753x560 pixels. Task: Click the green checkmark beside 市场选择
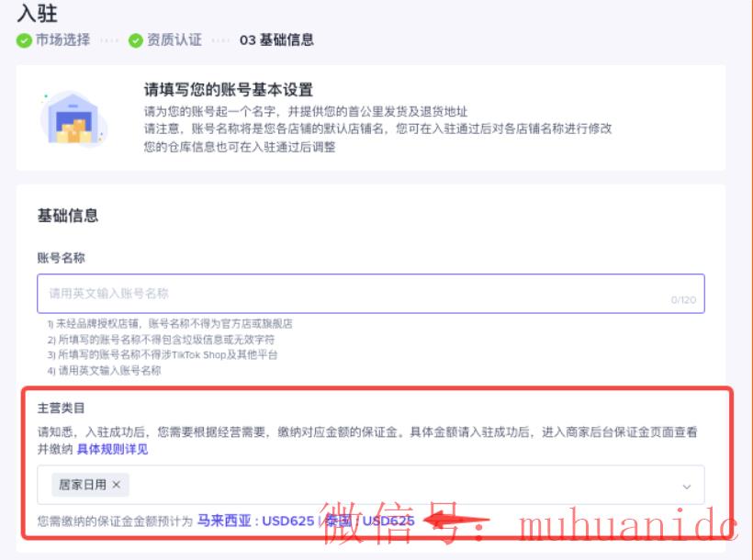click(23, 39)
